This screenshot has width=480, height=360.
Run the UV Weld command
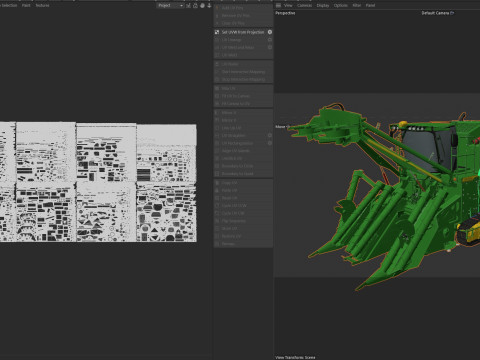point(243,55)
